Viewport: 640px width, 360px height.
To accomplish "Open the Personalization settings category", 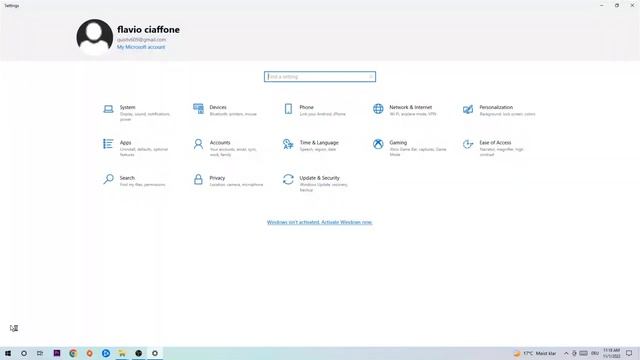I will 500,110.
